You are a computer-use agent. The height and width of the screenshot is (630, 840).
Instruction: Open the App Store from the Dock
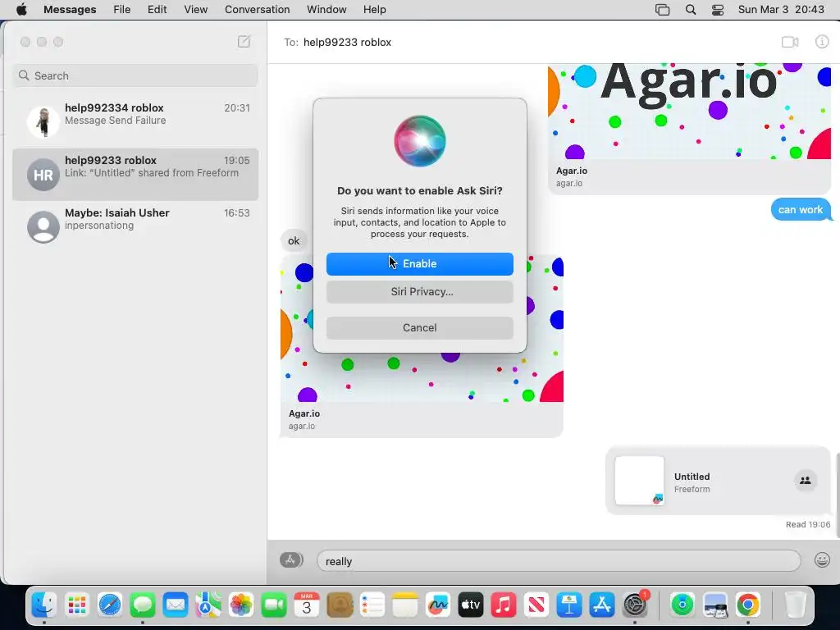602,605
